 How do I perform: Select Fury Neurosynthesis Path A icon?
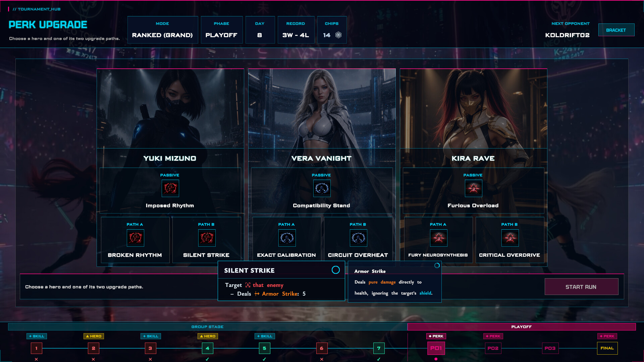coord(438,238)
